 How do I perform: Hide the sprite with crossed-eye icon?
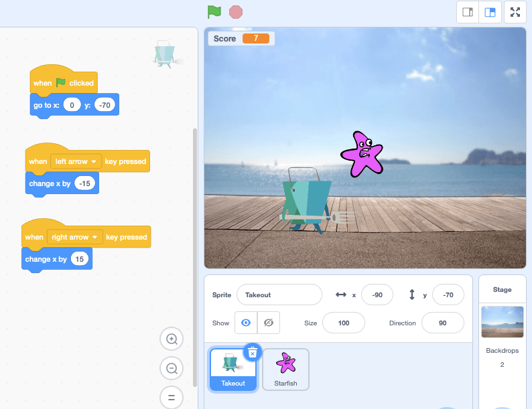click(269, 323)
